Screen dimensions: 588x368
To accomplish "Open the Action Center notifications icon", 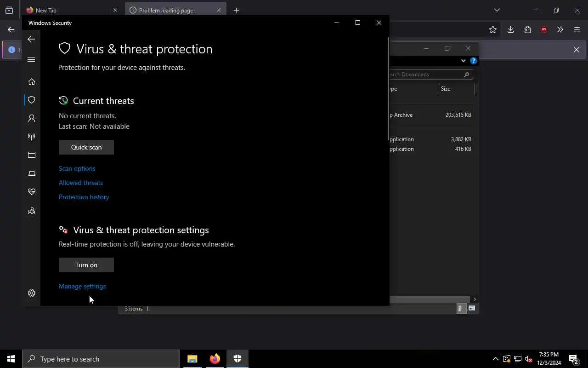I will click(x=574, y=359).
